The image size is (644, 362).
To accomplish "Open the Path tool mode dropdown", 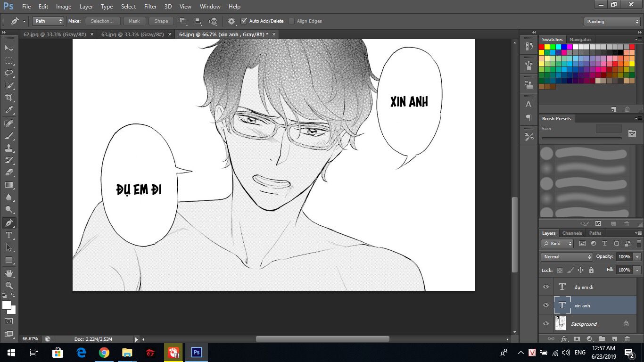I will (48, 21).
